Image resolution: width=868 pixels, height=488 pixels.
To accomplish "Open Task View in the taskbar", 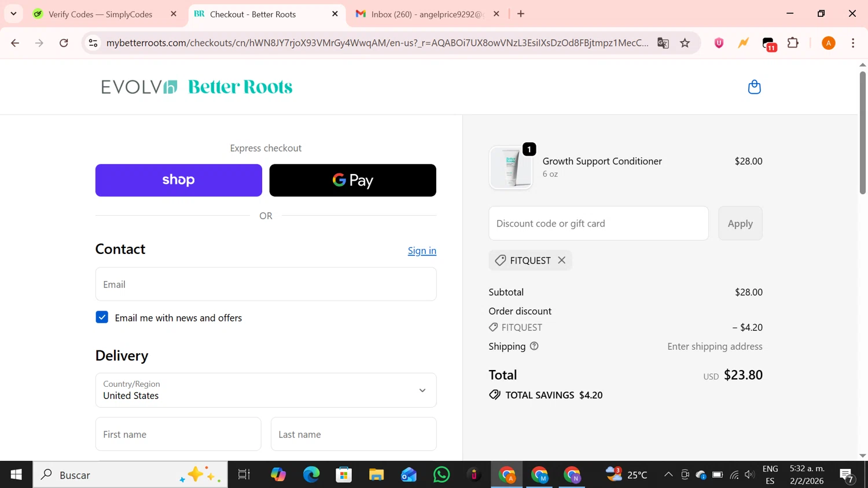I will tap(244, 475).
